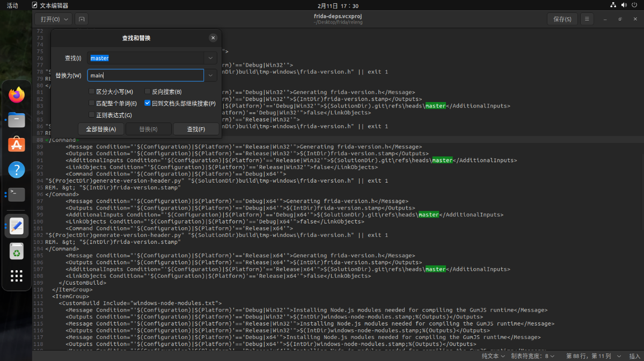
Task: Enable reverse search 反向搜索 checkbox
Action: click(148, 92)
